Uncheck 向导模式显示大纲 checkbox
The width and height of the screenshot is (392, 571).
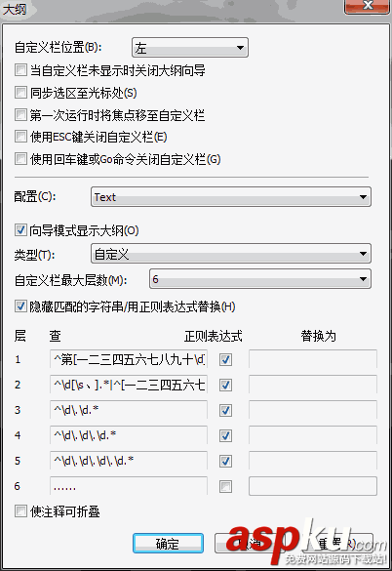[x=20, y=230]
